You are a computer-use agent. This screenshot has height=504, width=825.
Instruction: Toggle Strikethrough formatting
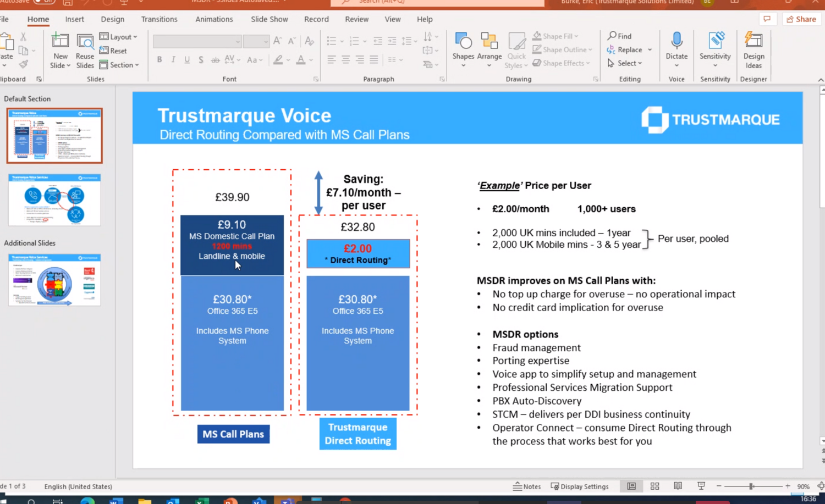click(215, 59)
